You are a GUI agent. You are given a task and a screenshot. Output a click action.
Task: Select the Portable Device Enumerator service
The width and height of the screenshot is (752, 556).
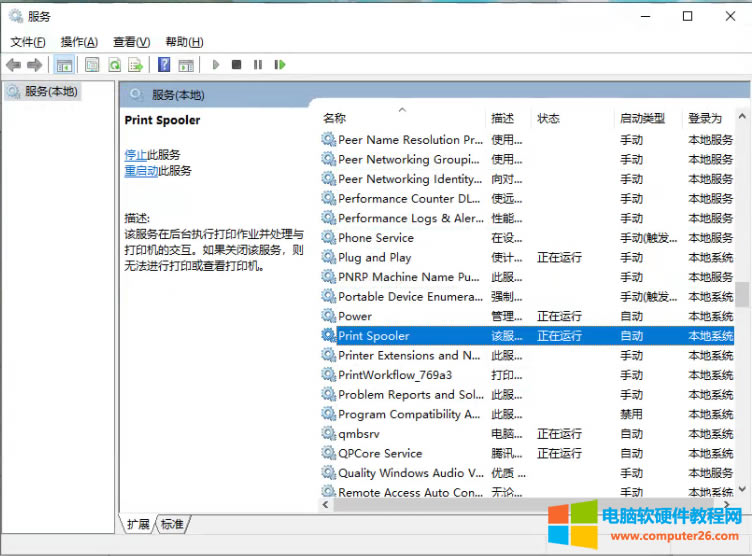pos(411,296)
